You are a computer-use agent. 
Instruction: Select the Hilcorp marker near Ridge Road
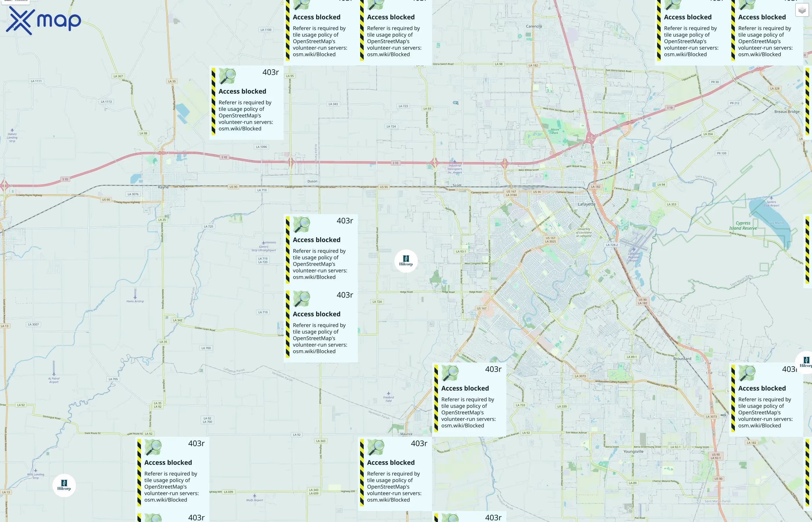406,261
